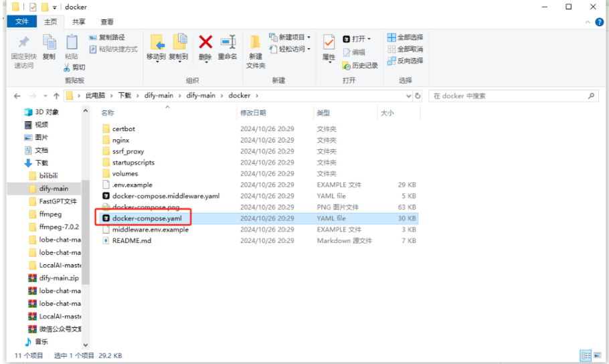Create a New folder (新建文件夹)
The width and height of the screenshot is (609, 364).
(256, 52)
